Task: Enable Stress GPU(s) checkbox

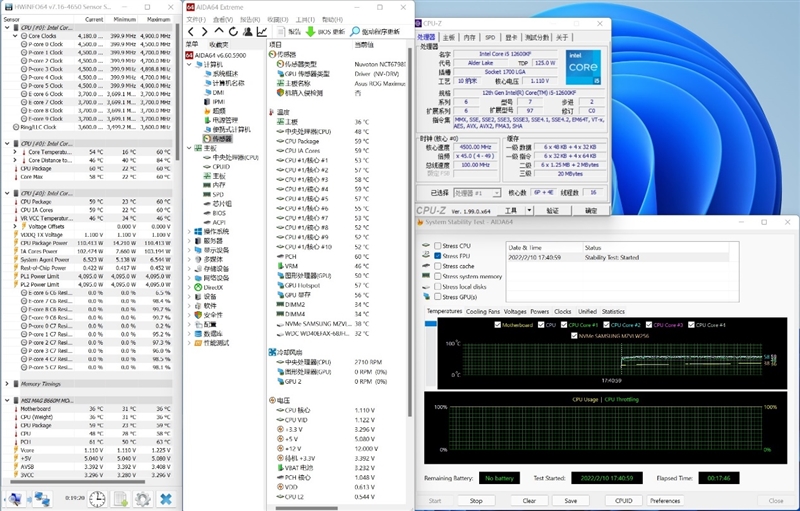Action: coord(437,297)
